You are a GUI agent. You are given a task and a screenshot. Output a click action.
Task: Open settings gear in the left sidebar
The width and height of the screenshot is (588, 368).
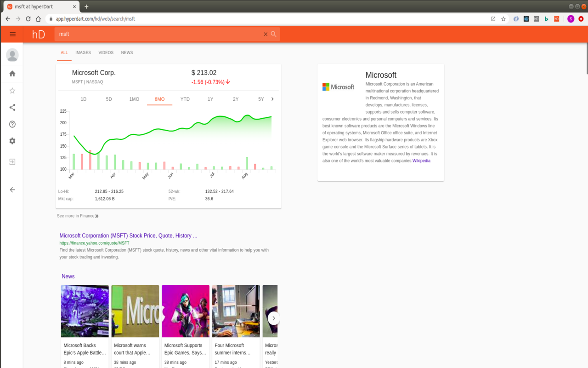pos(12,141)
